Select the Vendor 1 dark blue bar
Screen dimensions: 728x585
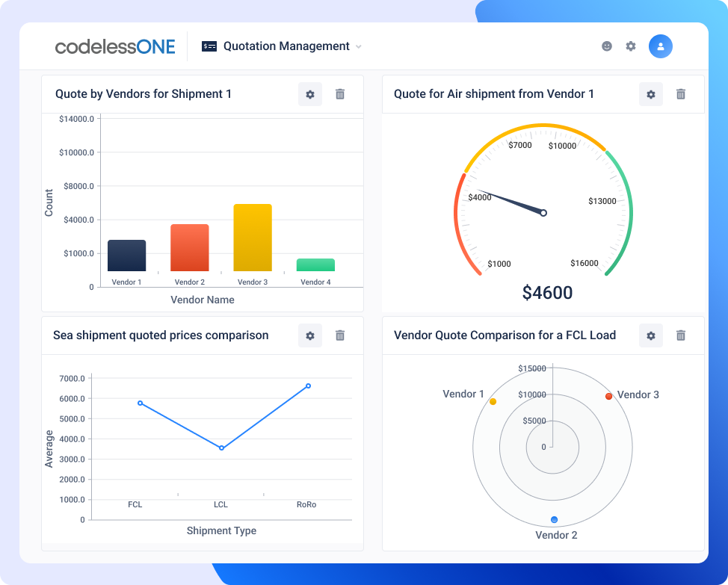coord(127,256)
